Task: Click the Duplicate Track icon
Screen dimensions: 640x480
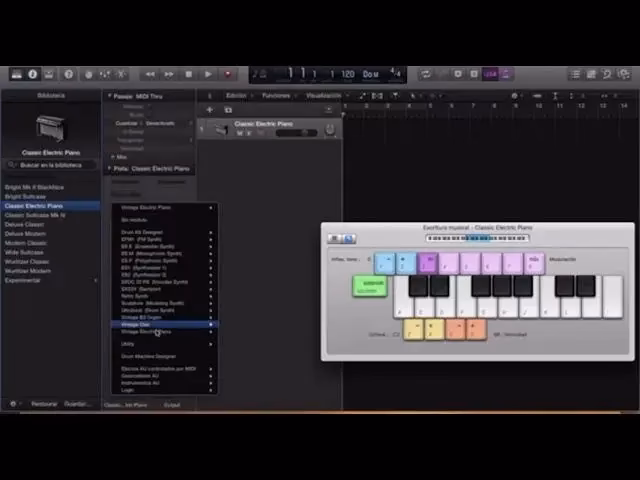Action: 228,110
